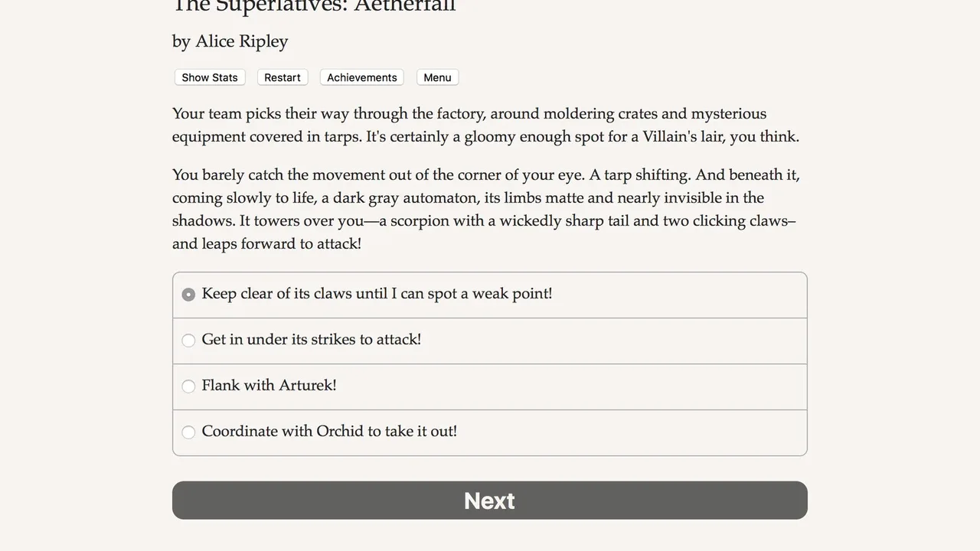View the Achievements list
This screenshot has height=551, width=980.
[x=361, y=77]
